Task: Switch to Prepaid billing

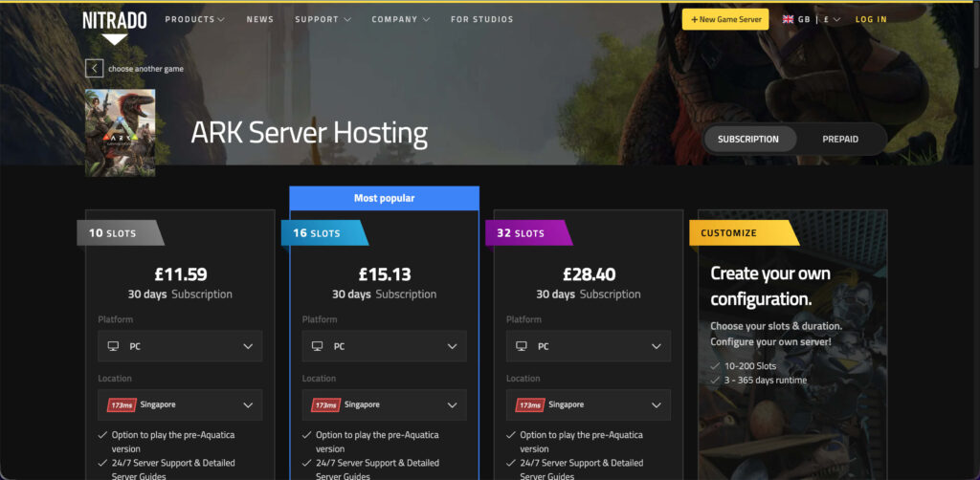Action: [840, 140]
